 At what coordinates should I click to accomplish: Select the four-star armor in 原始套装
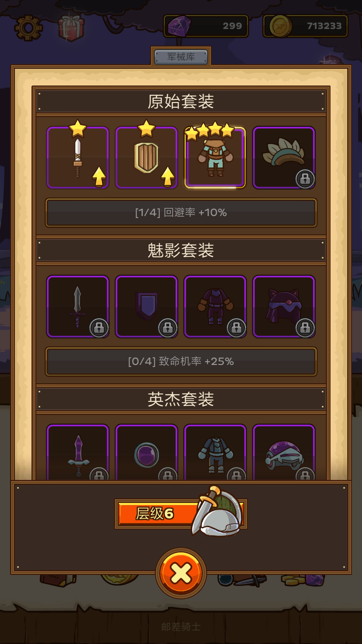(x=215, y=158)
